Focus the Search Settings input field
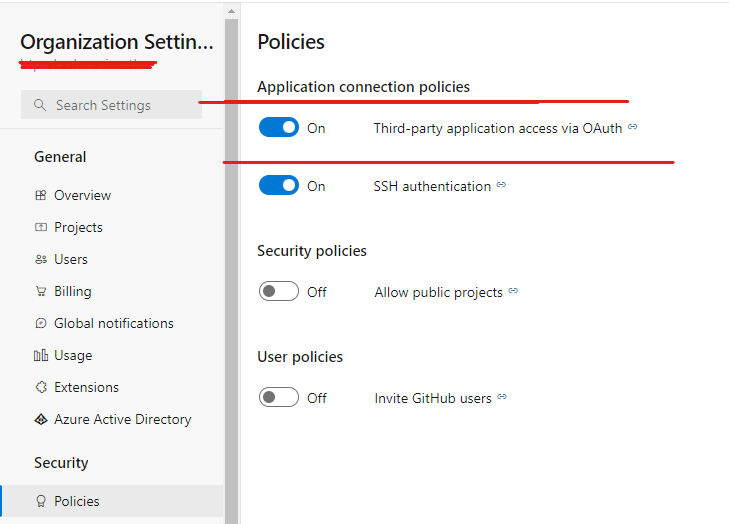The height and width of the screenshot is (524, 729). [111, 105]
